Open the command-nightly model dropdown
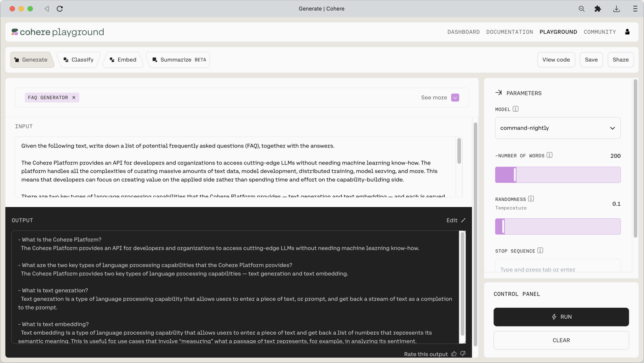The image size is (644, 363). 558,128
